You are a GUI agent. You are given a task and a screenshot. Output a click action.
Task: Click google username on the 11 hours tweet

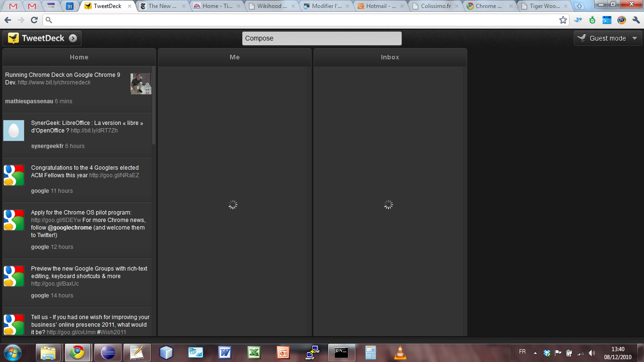[40, 191]
